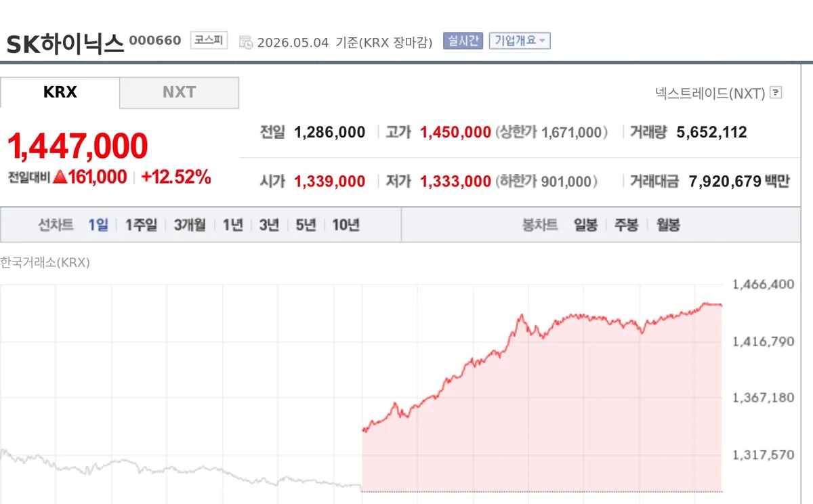Switch to the NXT tab
813x504 pixels.
[x=179, y=92]
